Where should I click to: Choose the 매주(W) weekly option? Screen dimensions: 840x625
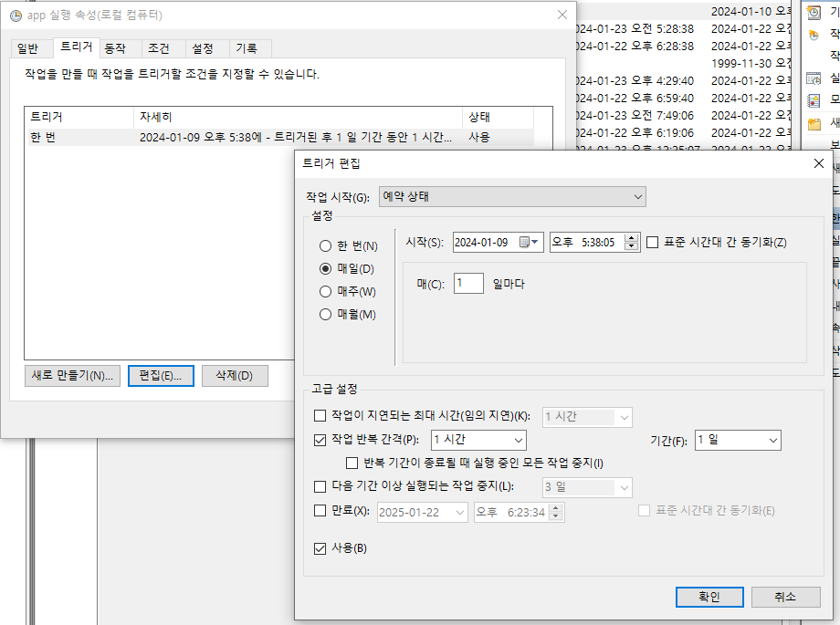coord(325,291)
